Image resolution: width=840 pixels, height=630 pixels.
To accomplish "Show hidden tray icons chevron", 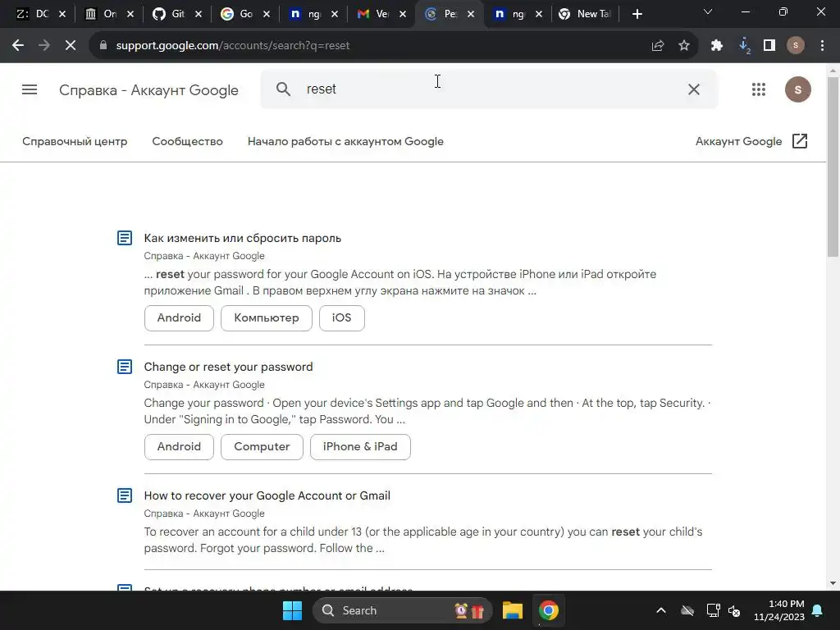I will (661, 610).
